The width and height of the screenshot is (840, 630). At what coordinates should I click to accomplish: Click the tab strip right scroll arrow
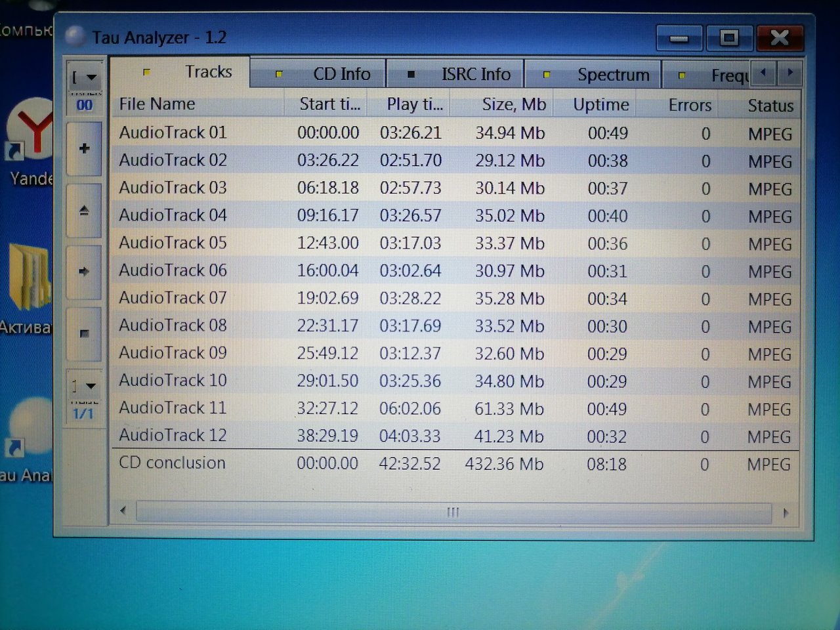[790, 73]
